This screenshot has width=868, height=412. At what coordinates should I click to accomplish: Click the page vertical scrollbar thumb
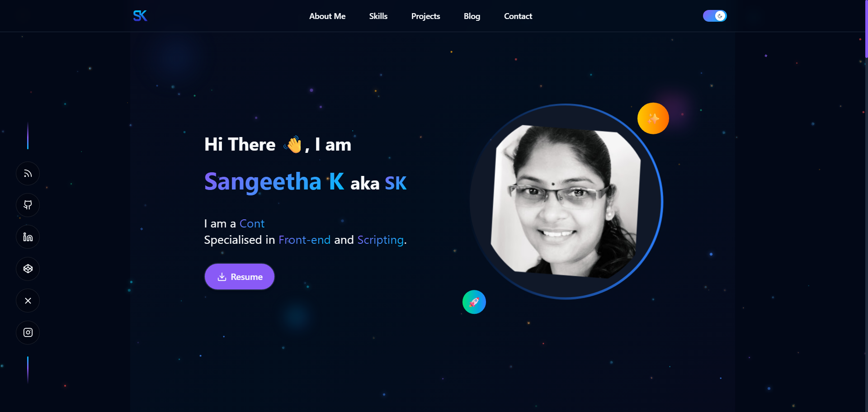[x=866, y=29]
